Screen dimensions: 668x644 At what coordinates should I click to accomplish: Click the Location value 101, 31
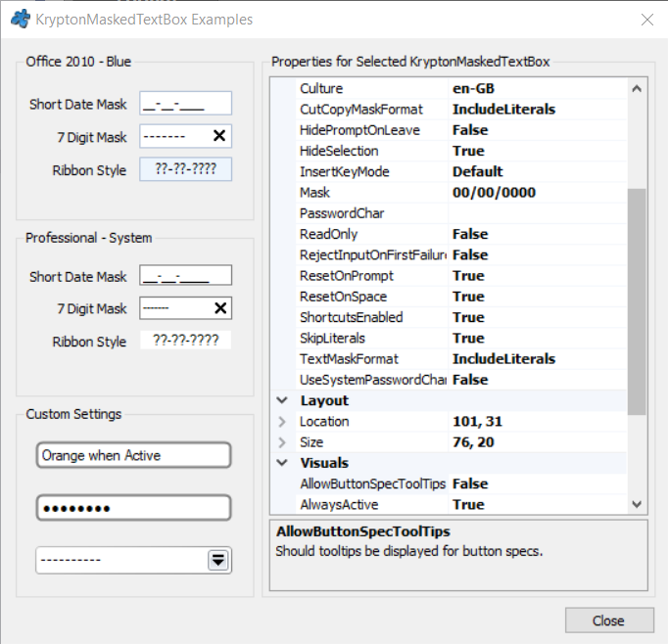point(477,422)
